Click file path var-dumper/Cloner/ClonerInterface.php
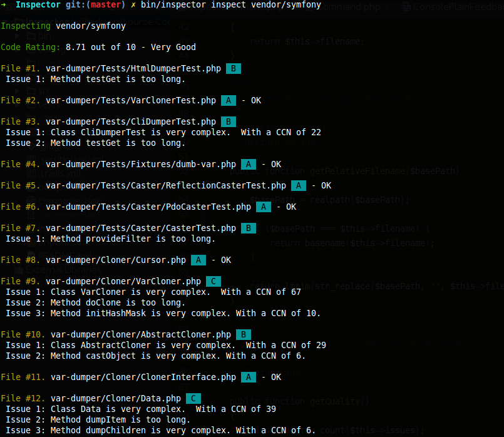The width and height of the screenshot is (504, 437). [143, 377]
